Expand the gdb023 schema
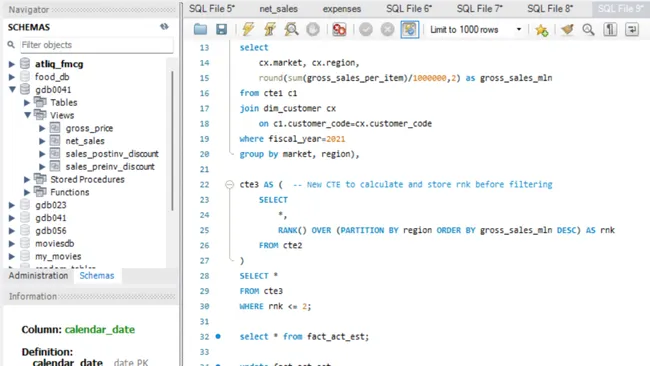The width and height of the screenshot is (650, 366). point(12,205)
